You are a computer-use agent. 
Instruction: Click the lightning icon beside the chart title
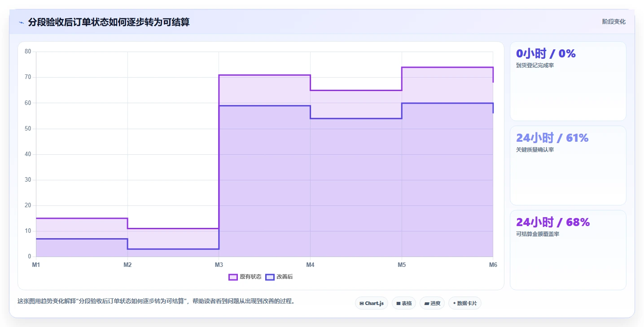coord(21,22)
